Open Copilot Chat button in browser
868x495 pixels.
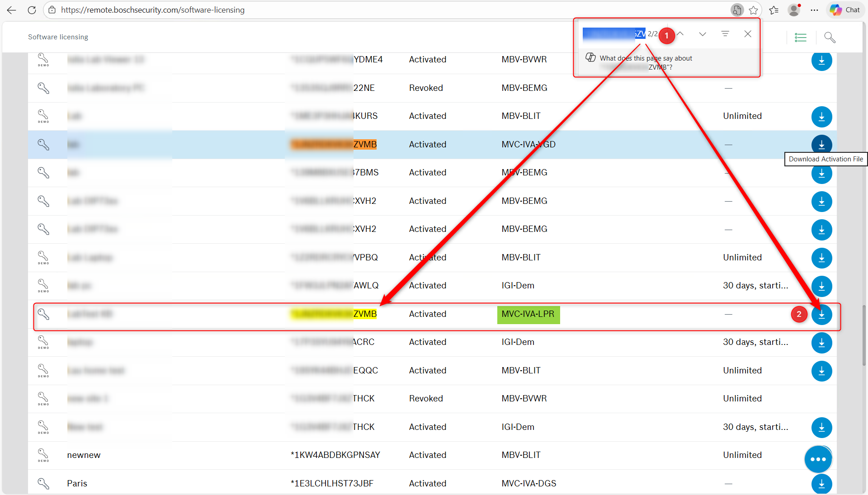(845, 10)
